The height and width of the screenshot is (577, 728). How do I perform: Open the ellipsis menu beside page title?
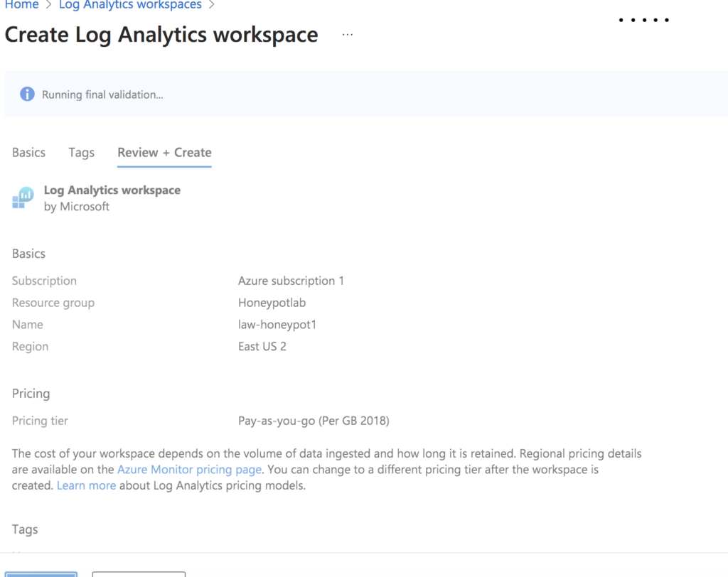point(347,34)
